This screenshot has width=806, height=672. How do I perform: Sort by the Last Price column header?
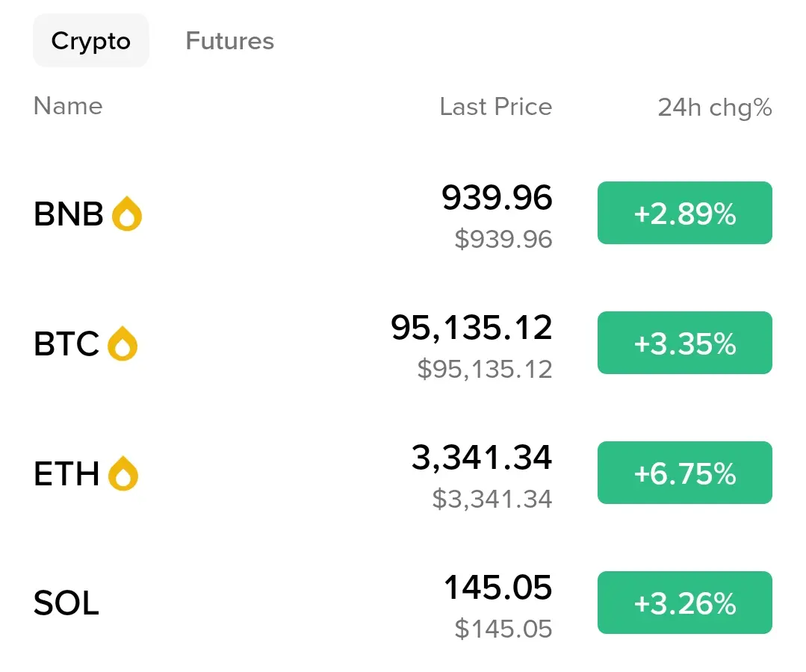click(x=495, y=107)
